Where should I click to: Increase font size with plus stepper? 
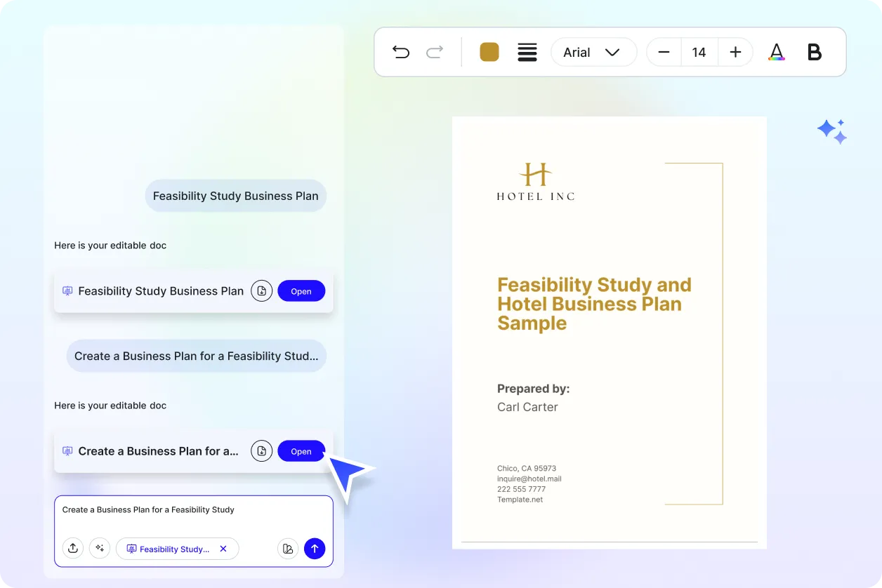coord(735,51)
